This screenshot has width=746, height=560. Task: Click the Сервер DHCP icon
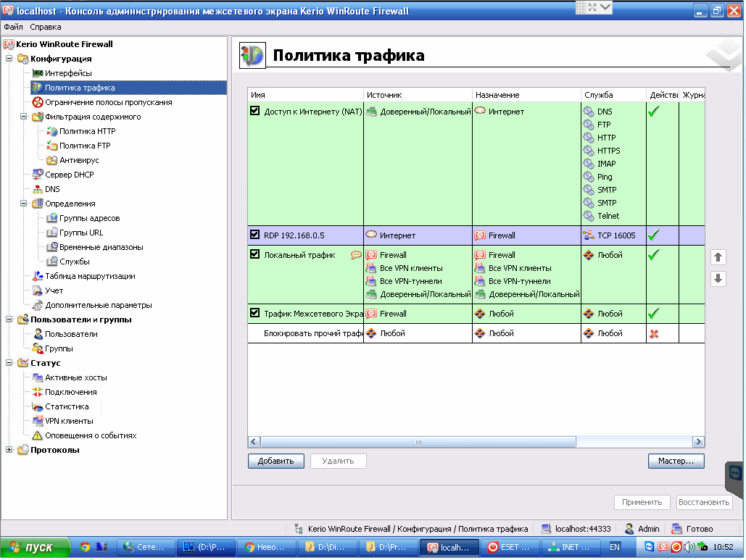(38, 175)
